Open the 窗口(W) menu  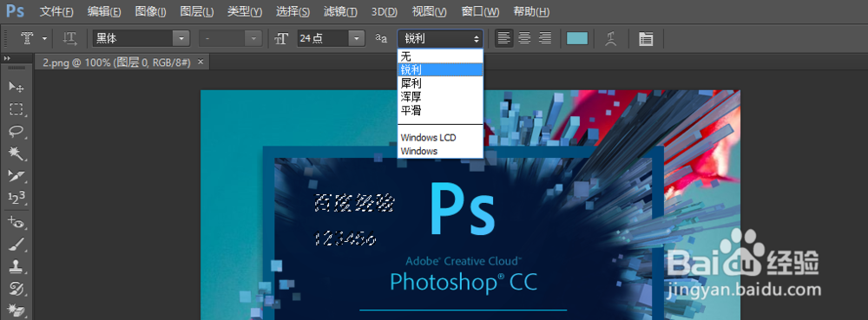point(479,11)
